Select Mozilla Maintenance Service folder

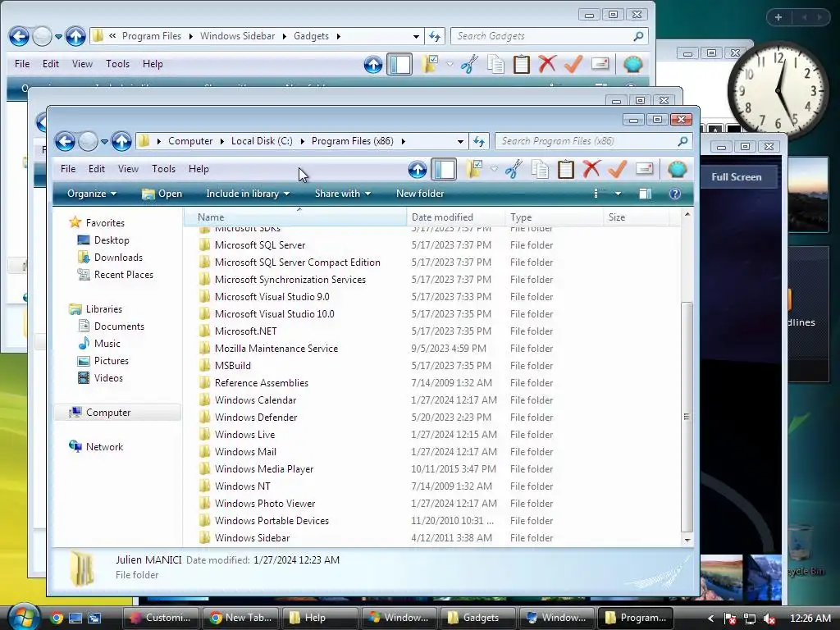pyautogui.click(x=276, y=349)
